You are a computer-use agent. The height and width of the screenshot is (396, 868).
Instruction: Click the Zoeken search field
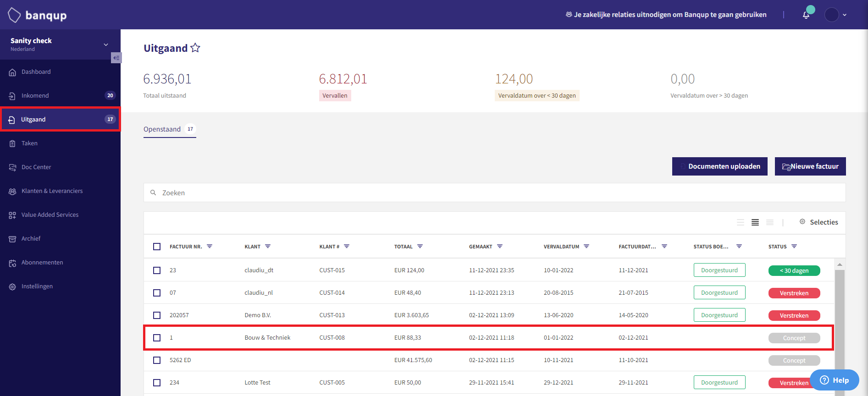tap(494, 192)
